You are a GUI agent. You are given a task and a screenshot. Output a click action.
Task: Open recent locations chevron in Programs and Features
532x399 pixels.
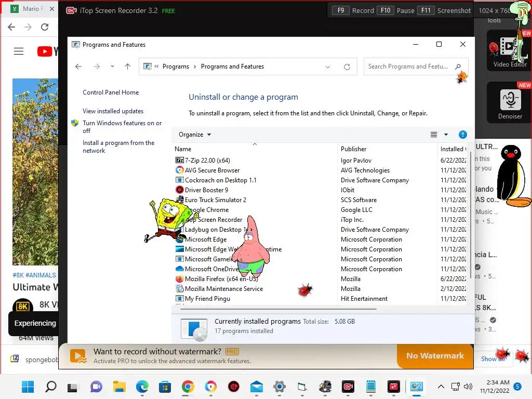(112, 66)
